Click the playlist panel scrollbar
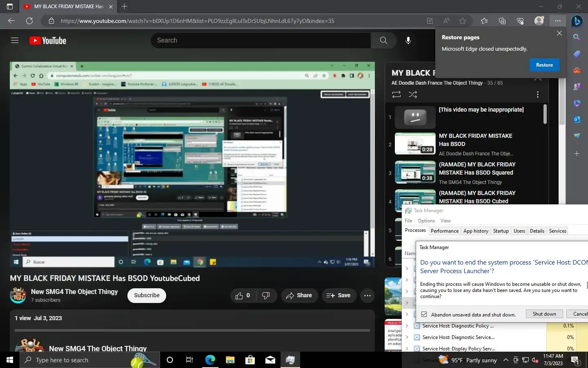The image size is (588, 368). click(x=545, y=114)
